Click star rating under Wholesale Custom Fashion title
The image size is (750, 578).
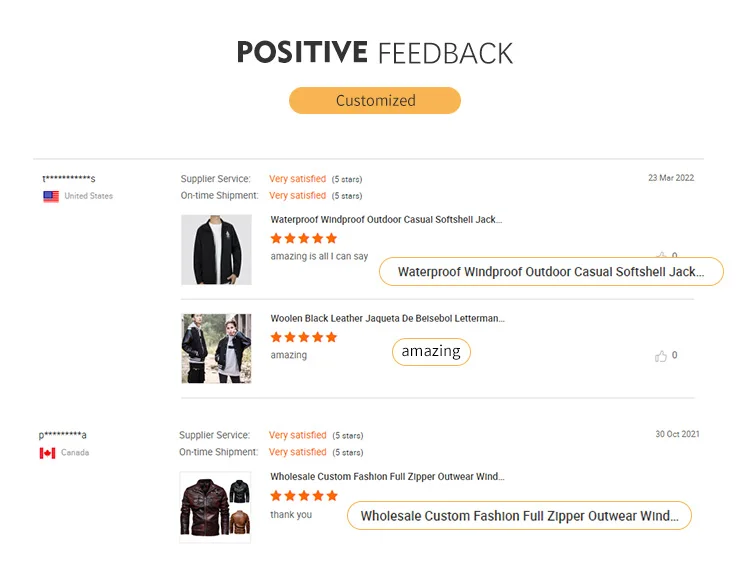pos(304,496)
